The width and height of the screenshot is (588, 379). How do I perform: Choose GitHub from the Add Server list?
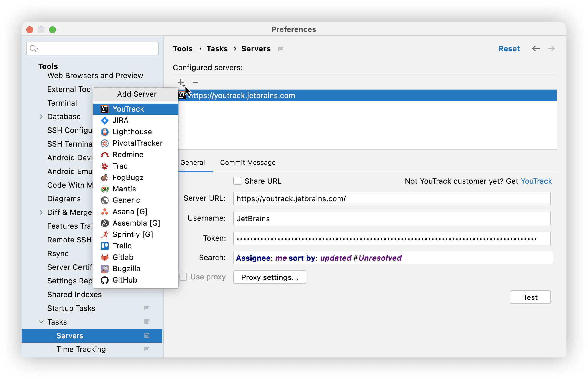click(x=125, y=280)
